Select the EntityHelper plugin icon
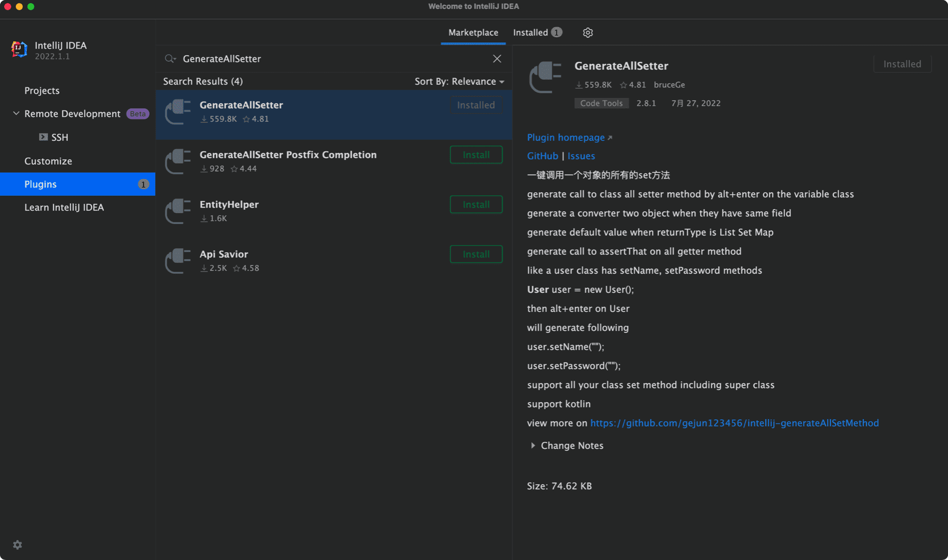 pos(178,211)
